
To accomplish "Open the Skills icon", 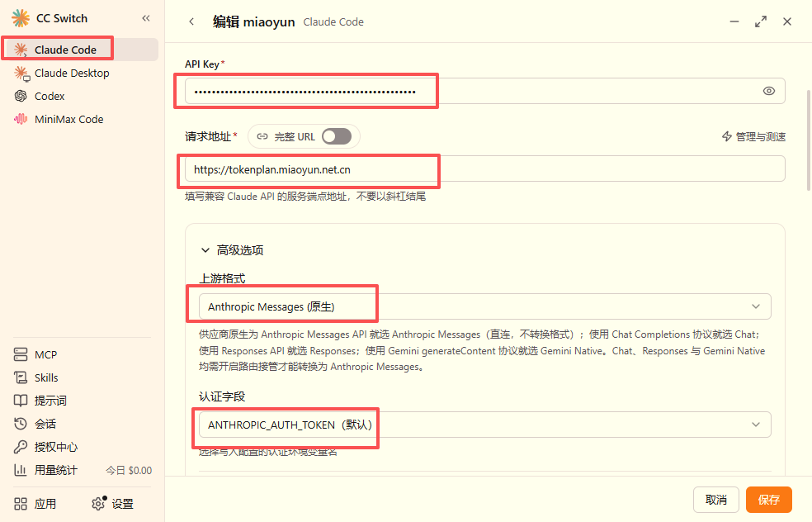I will coord(21,377).
